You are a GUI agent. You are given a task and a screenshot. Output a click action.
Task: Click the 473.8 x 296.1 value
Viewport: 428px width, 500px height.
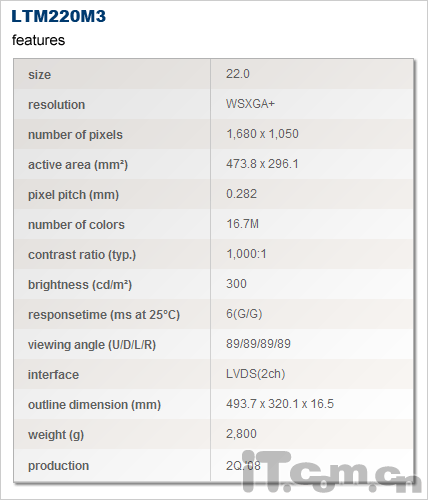click(262, 164)
